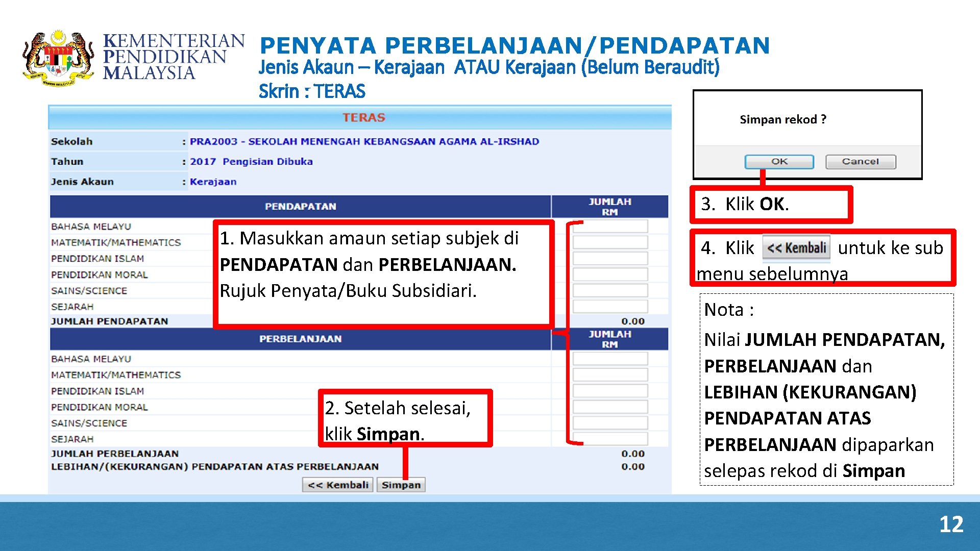Click OK in the Simpan rekod dialog
The width and height of the screenshot is (980, 551).
(779, 162)
